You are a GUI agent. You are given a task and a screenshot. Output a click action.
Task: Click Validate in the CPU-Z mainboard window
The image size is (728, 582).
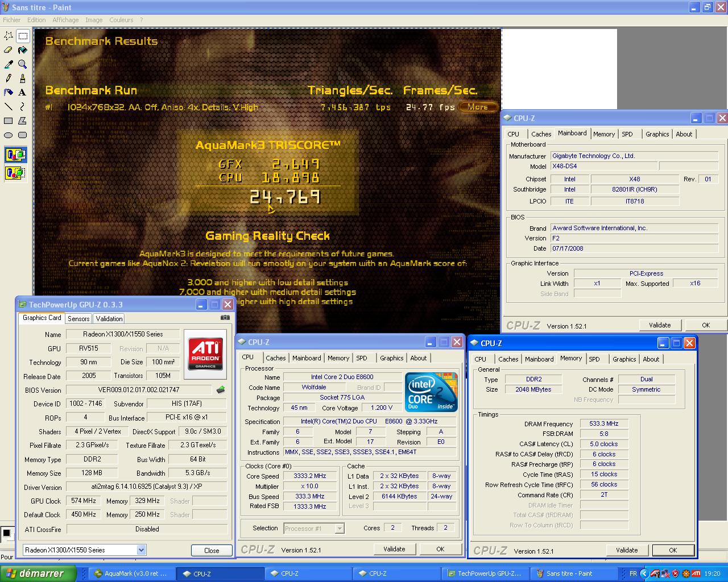click(660, 325)
